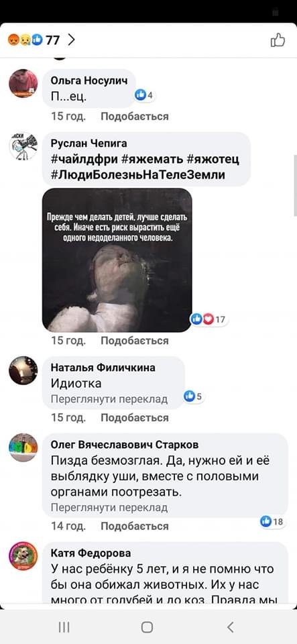The width and height of the screenshot is (297, 644).
Task: View the 17 reactions on the image comment
Action: [x=209, y=319]
